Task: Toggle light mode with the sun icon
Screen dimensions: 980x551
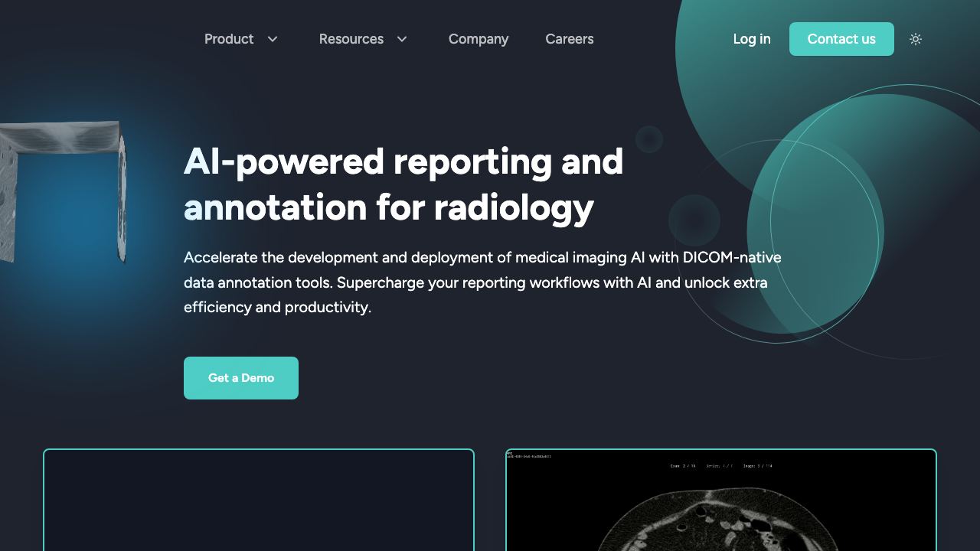Action: (916, 39)
